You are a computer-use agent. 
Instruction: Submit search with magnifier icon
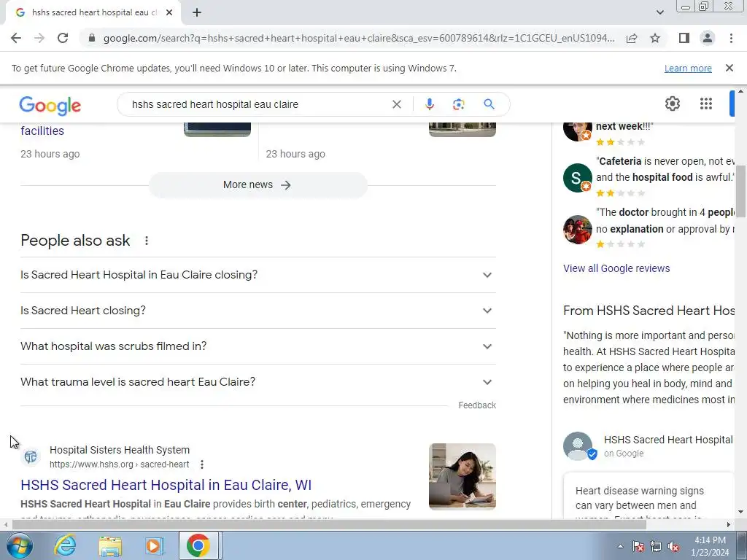pyautogui.click(x=489, y=104)
